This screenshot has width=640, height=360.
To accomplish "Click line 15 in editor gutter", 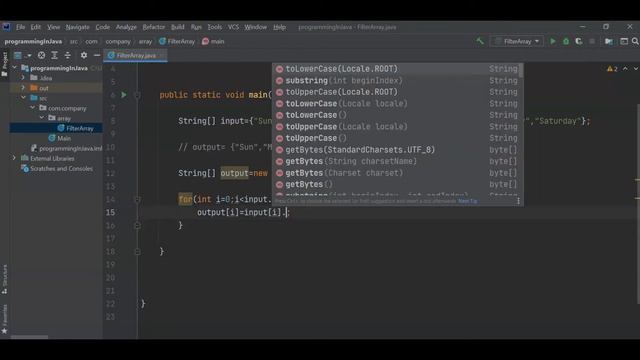I will 111,212.
